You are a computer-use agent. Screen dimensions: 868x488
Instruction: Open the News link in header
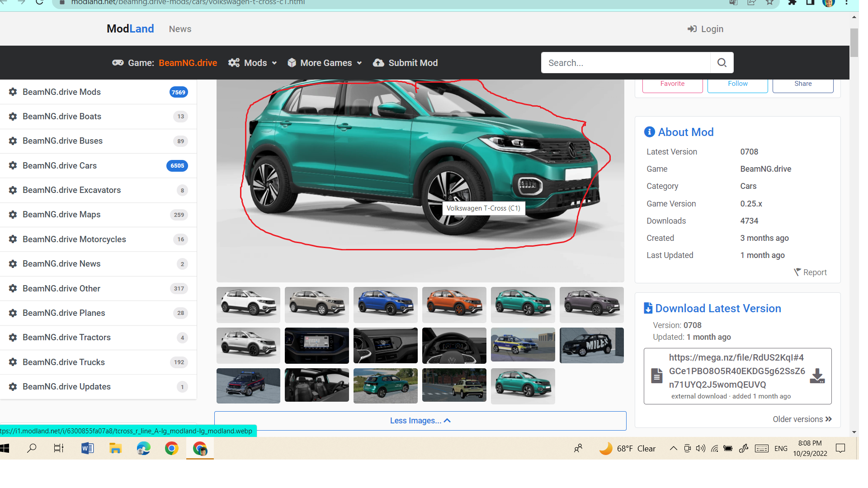(180, 29)
